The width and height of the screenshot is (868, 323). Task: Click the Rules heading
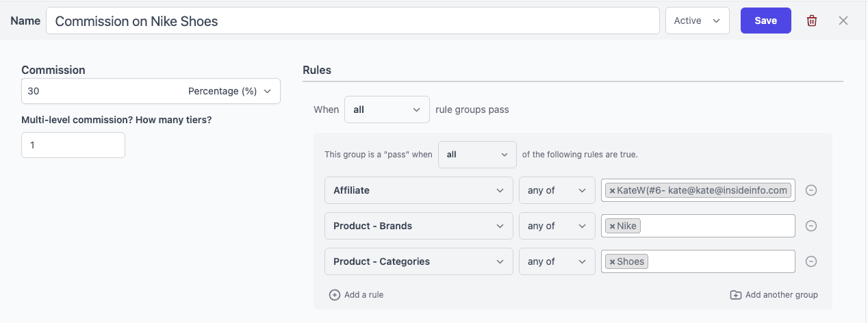pyautogui.click(x=317, y=70)
